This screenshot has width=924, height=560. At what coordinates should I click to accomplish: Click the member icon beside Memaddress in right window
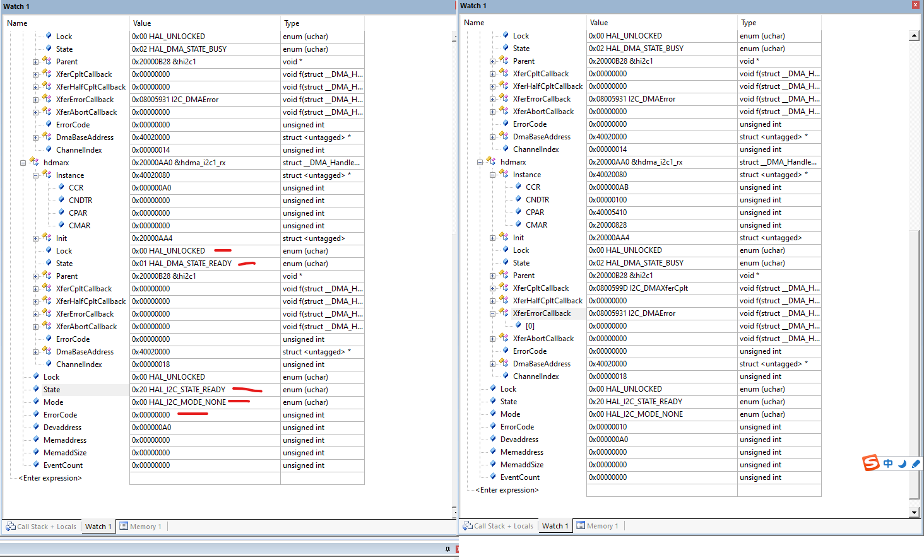[493, 452]
